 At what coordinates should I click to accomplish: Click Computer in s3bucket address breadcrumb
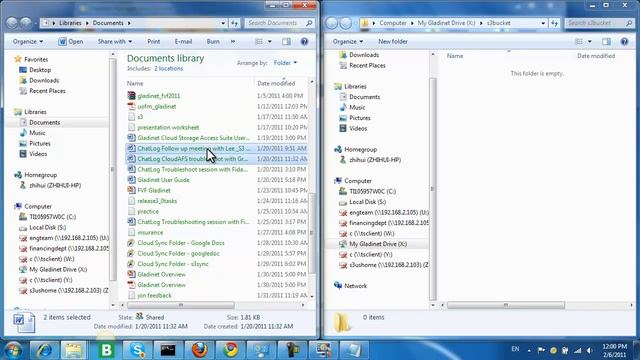[x=393, y=23]
